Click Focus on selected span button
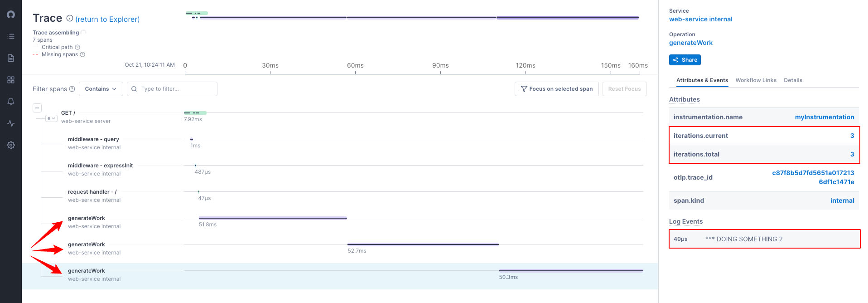Image resolution: width=868 pixels, height=303 pixels. pos(556,89)
